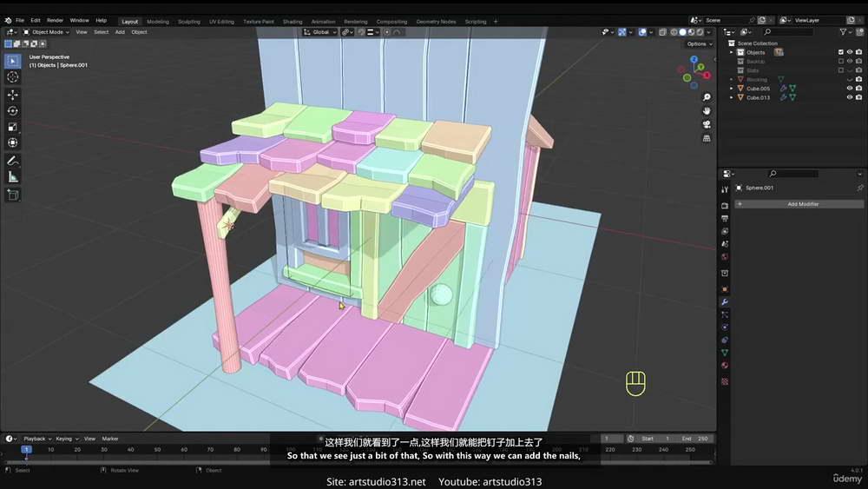Open the World properties tab
Image resolution: width=868 pixels, height=489 pixels.
pos(725,257)
